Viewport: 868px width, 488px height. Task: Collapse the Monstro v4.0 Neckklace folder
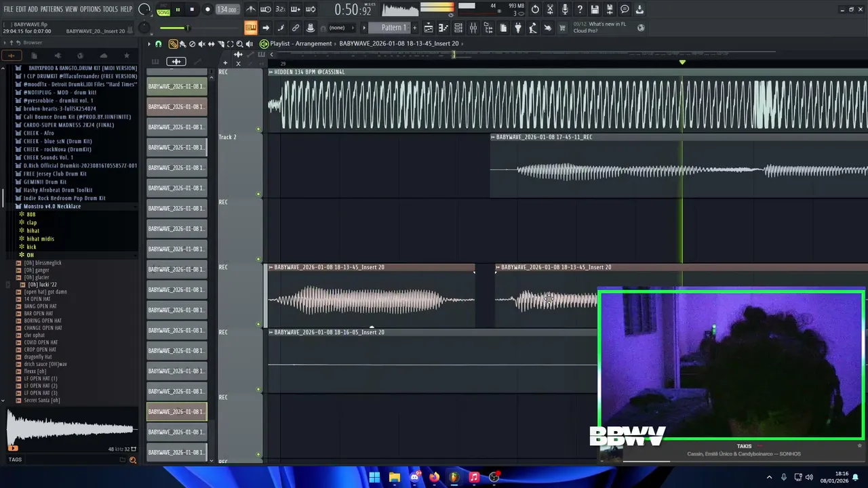[x=52, y=206]
